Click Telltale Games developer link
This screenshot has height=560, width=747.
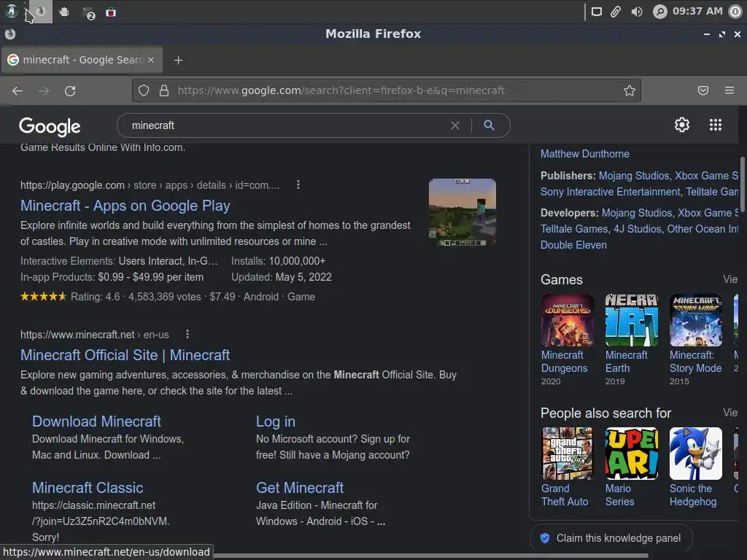(x=574, y=229)
